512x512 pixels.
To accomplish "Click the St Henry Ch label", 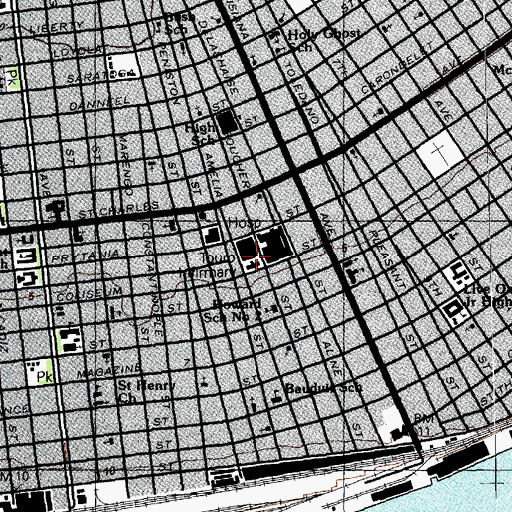I will [x=146, y=392].
